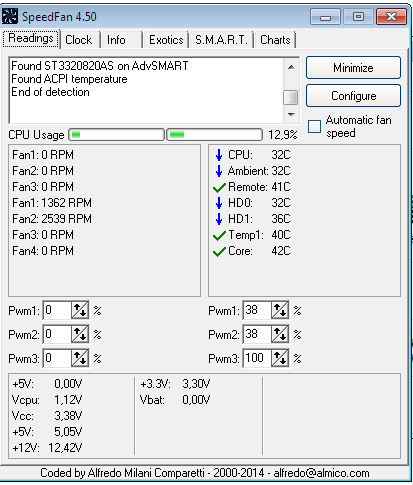Image resolution: width=413 pixels, height=485 pixels.
Task: Click the blue arrow beside Ambient temperature
Action: tap(219, 171)
